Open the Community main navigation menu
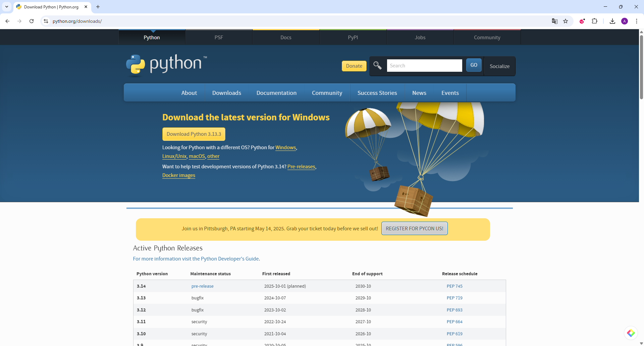 click(x=327, y=93)
